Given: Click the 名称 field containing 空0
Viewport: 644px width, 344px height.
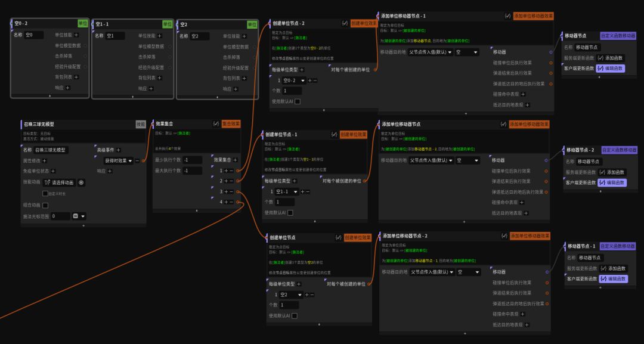Looking at the screenshot, I should pyautogui.click(x=33, y=35).
